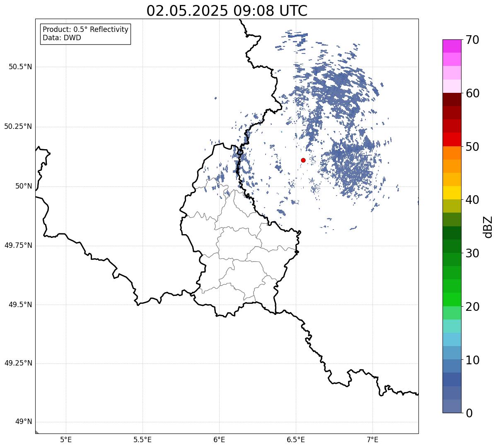Click colorbar tick label 40
This screenshot has width=498, height=448.
click(473, 200)
